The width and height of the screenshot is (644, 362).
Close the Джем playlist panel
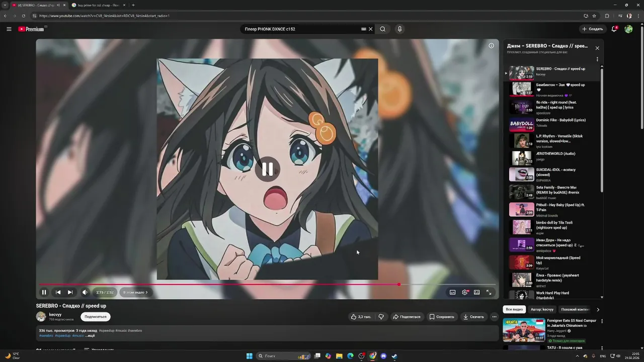pyautogui.click(x=597, y=48)
